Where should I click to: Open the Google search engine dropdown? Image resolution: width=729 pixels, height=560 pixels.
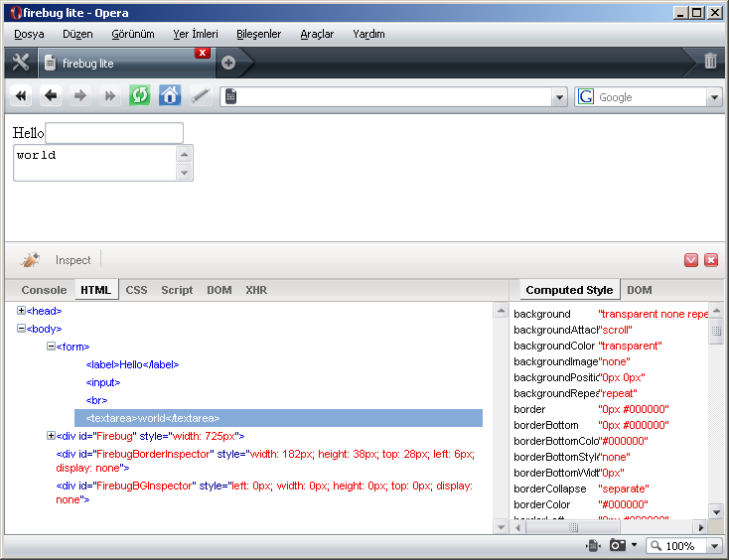713,97
